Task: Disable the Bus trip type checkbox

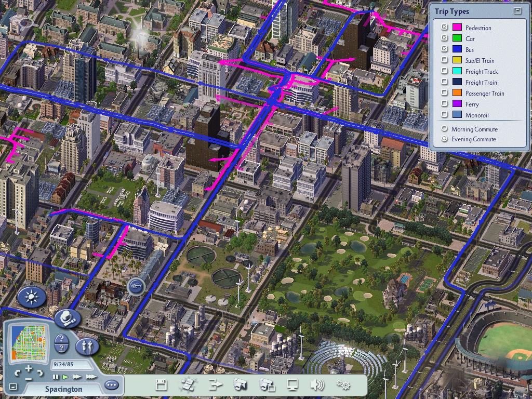Action: click(x=444, y=49)
